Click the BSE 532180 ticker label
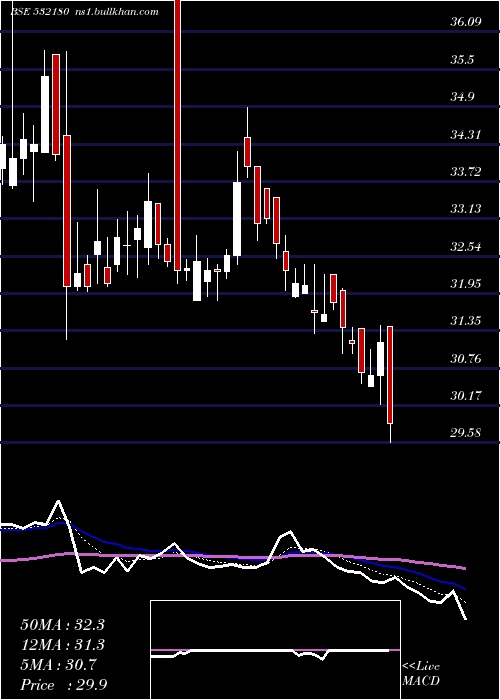The width and height of the screenshot is (500, 700). [x=39, y=12]
